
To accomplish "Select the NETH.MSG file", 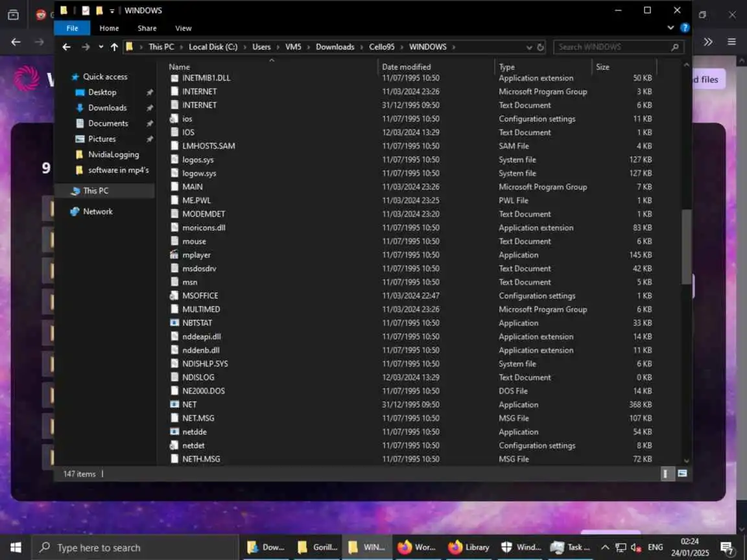I will [x=201, y=459].
